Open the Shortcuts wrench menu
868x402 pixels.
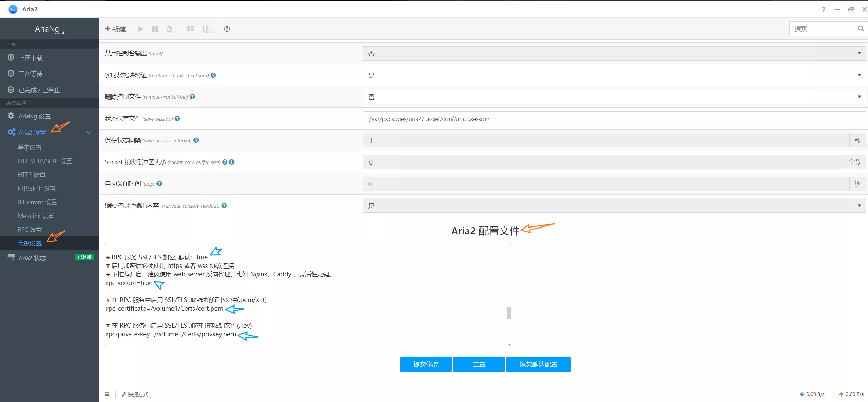pyautogui.click(x=136, y=394)
